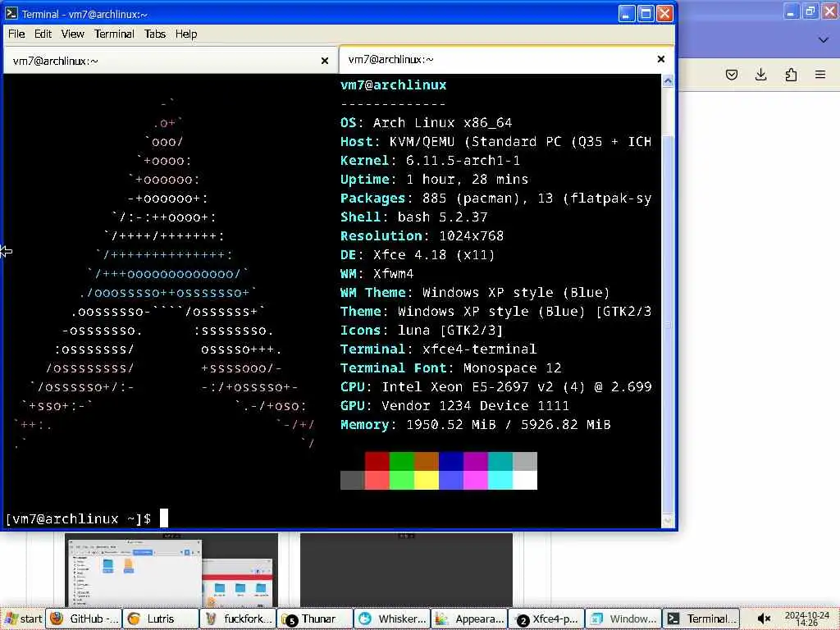840x630 pixels.
Task: Open the File menu in Terminal
Action: tap(16, 34)
